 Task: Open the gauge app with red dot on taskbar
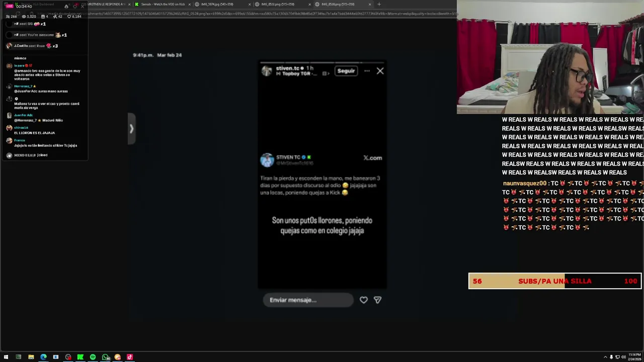pyautogui.click(x=68, y=357)
